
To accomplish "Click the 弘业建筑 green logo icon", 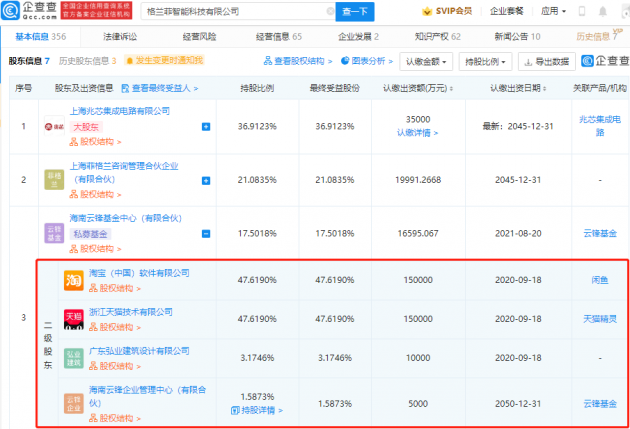I will point(74,358).
